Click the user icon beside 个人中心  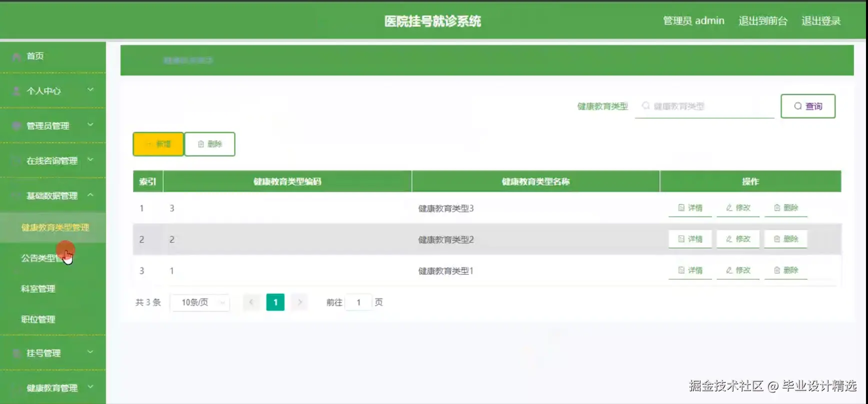pyautogui.click(x=16, y=91)
